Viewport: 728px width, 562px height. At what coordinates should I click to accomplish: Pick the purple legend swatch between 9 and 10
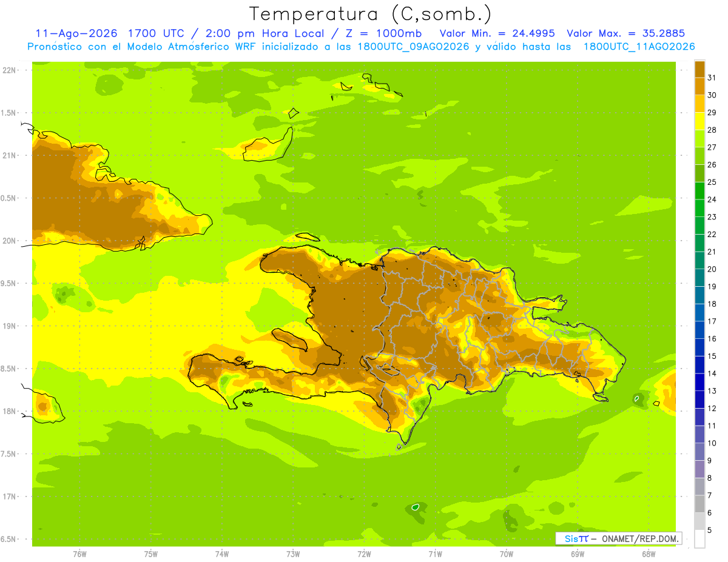click(699, 452)
